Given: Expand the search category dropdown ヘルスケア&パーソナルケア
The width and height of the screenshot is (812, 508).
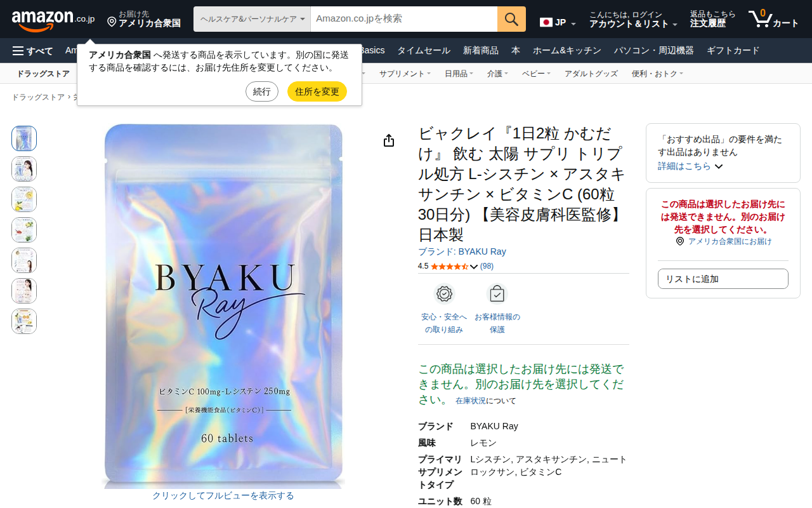Looking at the screenshot, I should (x=252, y=19).
